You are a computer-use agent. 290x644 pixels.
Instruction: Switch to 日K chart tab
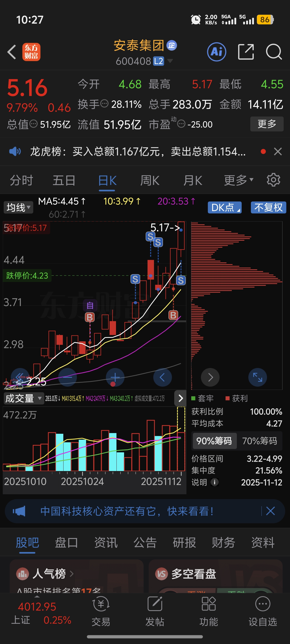107,181
